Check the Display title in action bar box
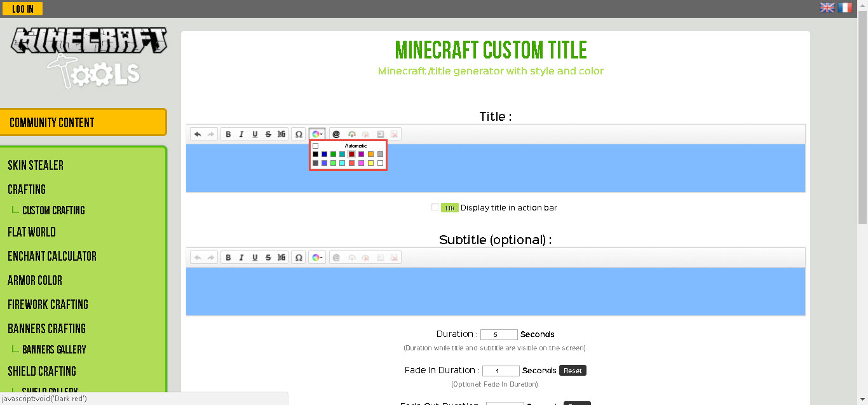868x405 pixels. pos(435,207)
